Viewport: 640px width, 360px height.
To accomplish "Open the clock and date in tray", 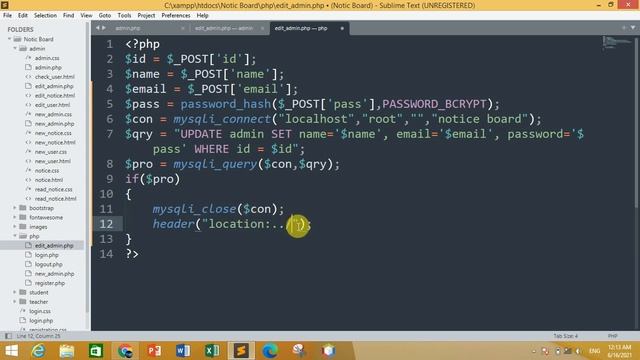I will click(620, 351).
